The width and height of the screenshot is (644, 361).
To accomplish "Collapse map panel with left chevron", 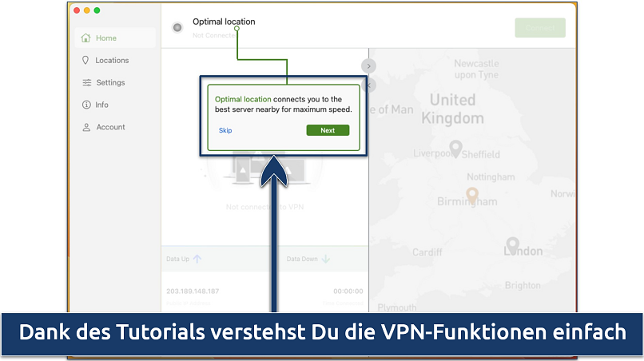I will pos(369,85).
